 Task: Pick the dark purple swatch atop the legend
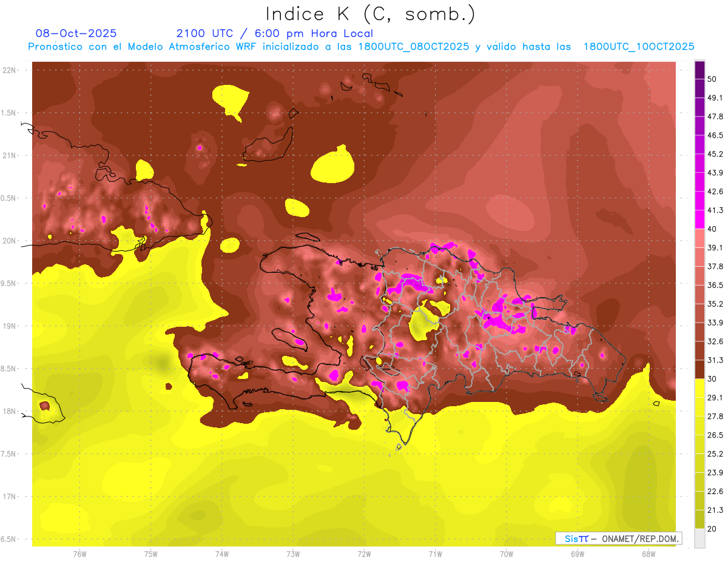tap(699, 70)
